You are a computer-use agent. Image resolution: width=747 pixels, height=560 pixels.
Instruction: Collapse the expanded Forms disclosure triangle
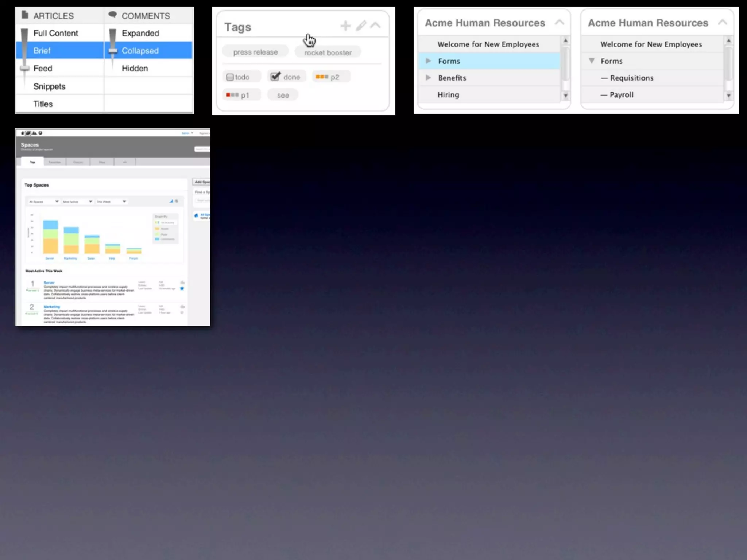(592, 61)
